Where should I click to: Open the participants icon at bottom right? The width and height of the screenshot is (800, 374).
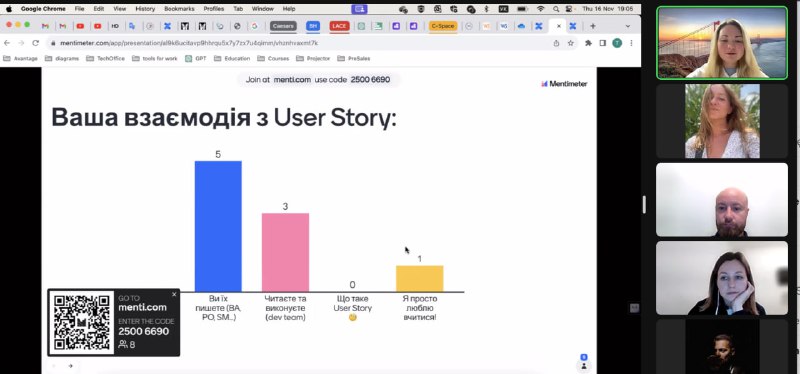584,365
